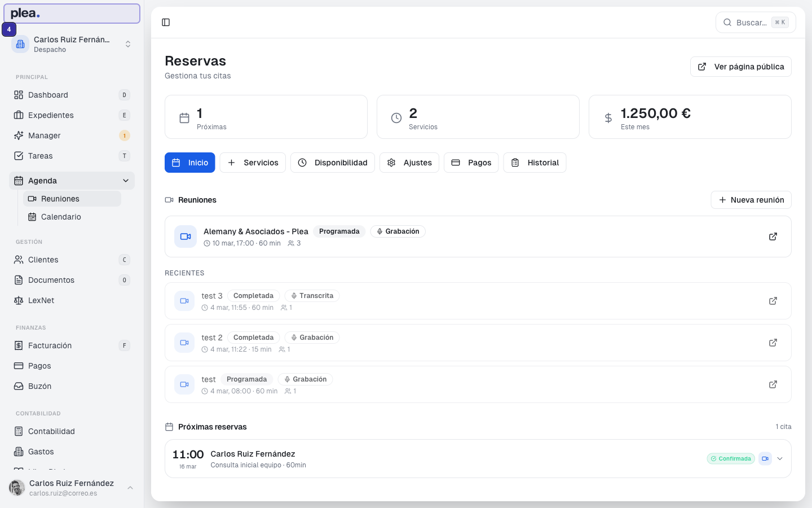This screenshot has height=508, width=812.
Task: Open Alemany & Asociados - Plea meeting
Action: (478, 237)
